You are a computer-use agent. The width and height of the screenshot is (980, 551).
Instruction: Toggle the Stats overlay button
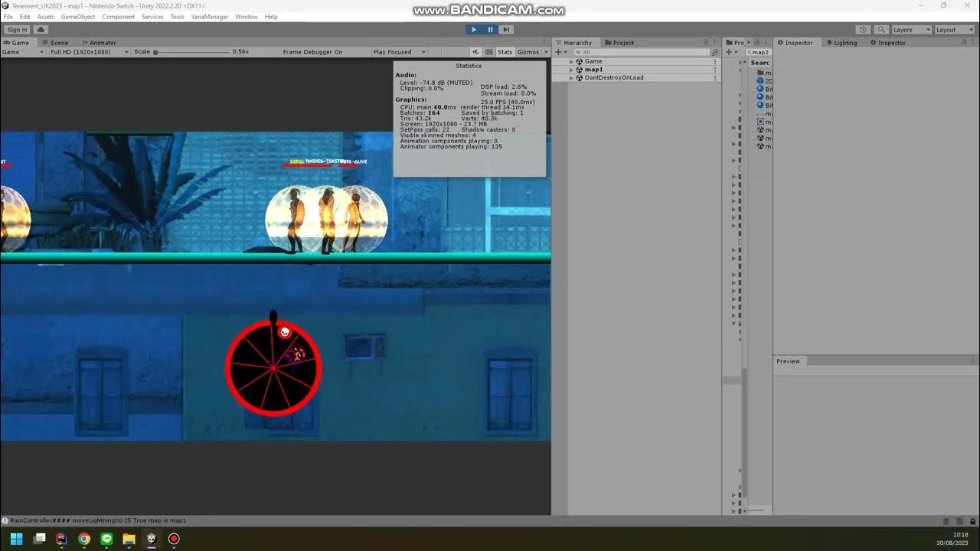click(505, 52)
